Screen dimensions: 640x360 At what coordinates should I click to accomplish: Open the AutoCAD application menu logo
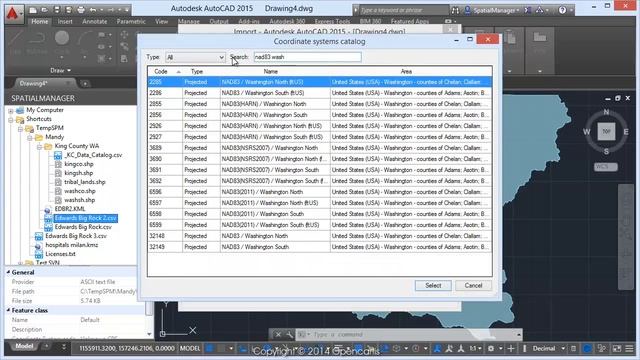tap(13, 13)
